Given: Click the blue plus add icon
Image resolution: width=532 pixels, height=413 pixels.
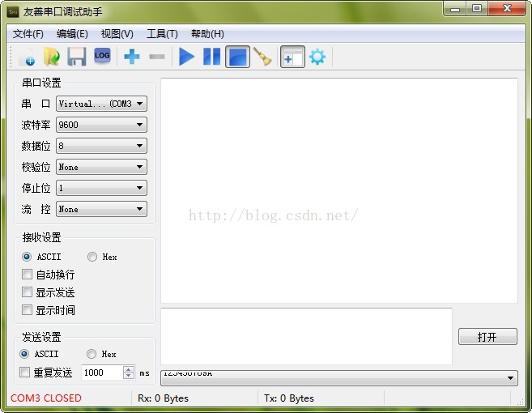Looking at the screenshot, I should pyautogui.click(x=132, y=57).
